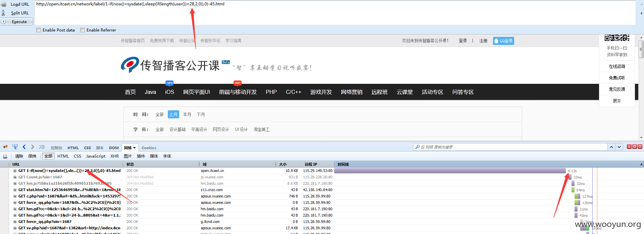Expand the GET sv.php?uid=1687 row
Screen dimensions: 644x234
click(x=15, y=228)
